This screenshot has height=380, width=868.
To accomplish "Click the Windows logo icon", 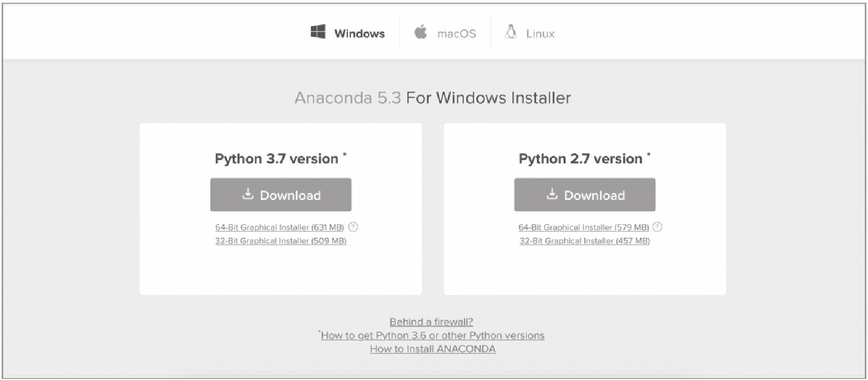I will tap(318, 32).
